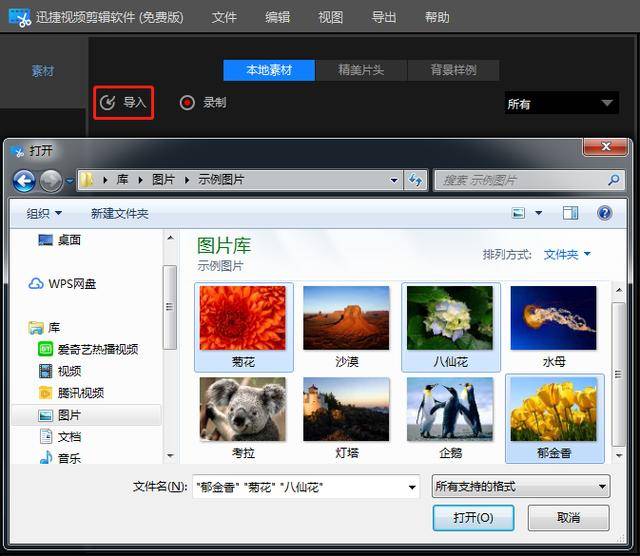Open the 文件夹 arrange-by dropdown

567,254
